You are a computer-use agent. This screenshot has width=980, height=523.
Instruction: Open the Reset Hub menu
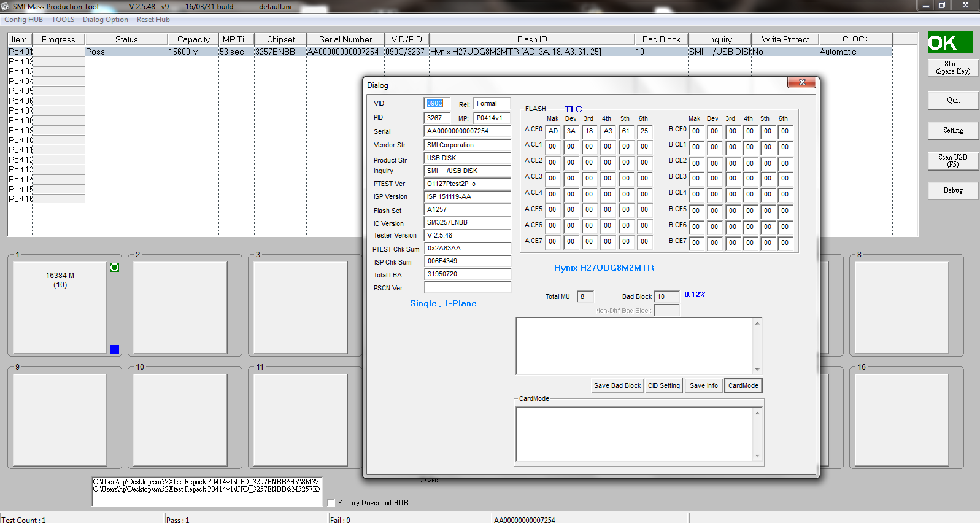coord(153,20)
